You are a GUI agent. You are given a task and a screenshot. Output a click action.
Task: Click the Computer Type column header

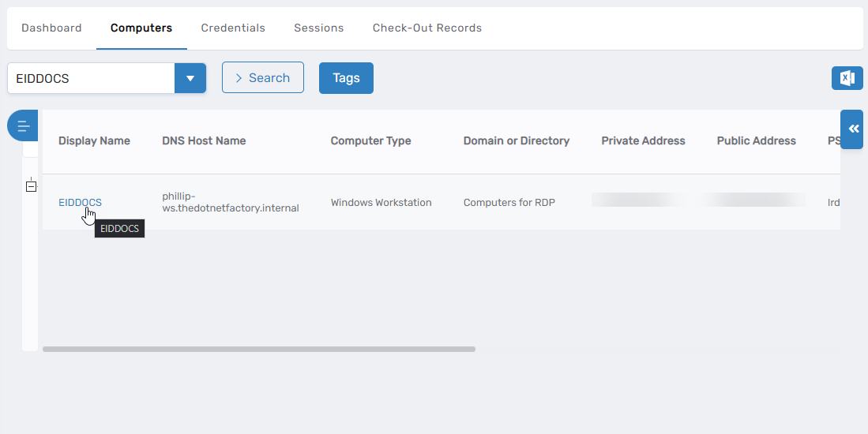pyautogui.click(x=370, y=141)
